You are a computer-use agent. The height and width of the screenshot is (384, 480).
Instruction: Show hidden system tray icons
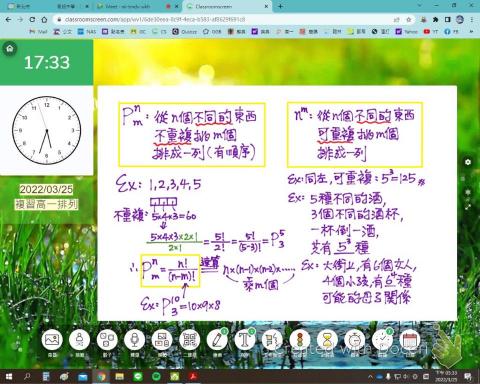pos(370,377)
